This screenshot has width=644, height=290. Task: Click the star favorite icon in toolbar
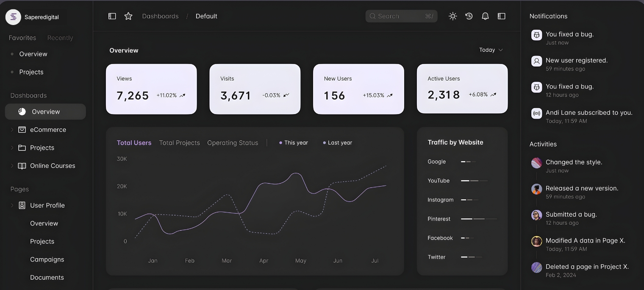point(128,16)
